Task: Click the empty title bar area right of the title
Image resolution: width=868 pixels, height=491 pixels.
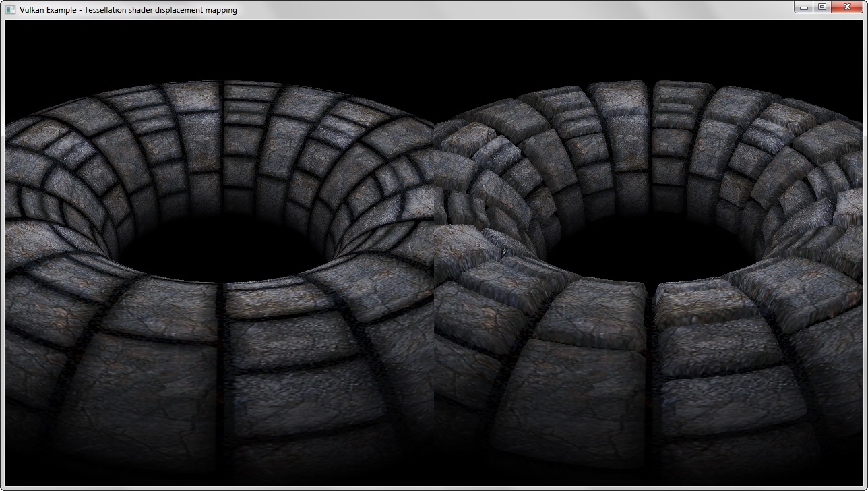Action: [x=512, y=10]
